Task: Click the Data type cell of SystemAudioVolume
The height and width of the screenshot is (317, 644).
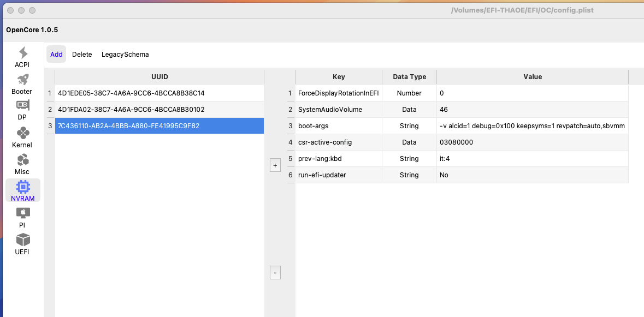Action: pos(410,110)
